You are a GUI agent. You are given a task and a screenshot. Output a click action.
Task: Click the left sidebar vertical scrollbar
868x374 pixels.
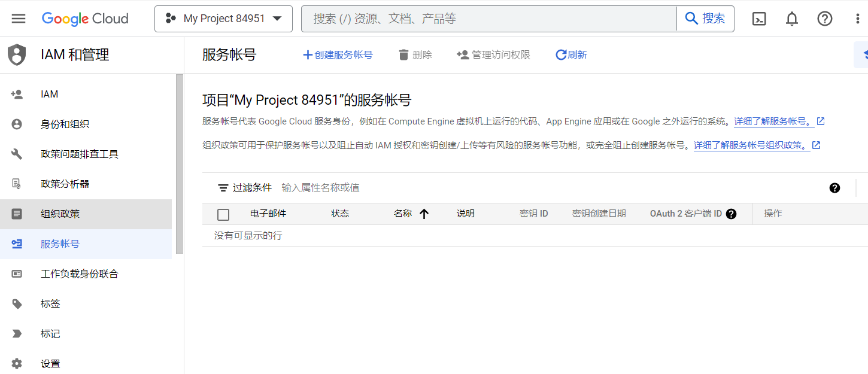coord(180,165)
